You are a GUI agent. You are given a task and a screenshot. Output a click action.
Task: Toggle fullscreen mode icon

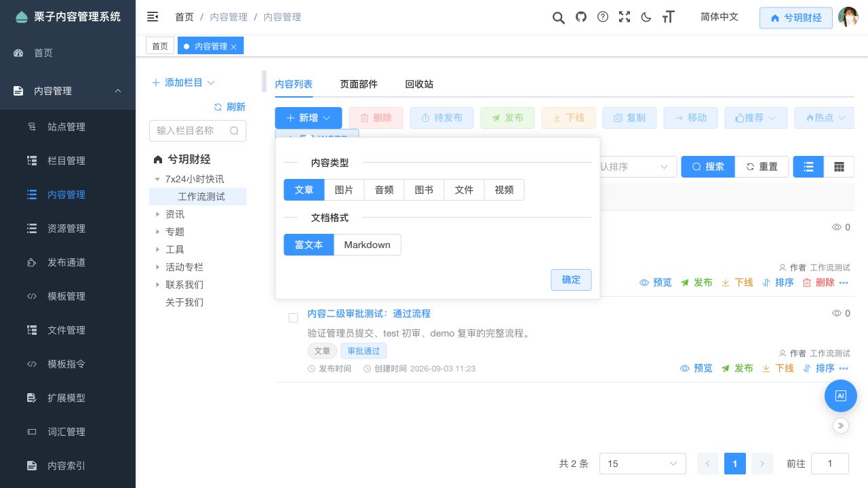click(625, 17)
